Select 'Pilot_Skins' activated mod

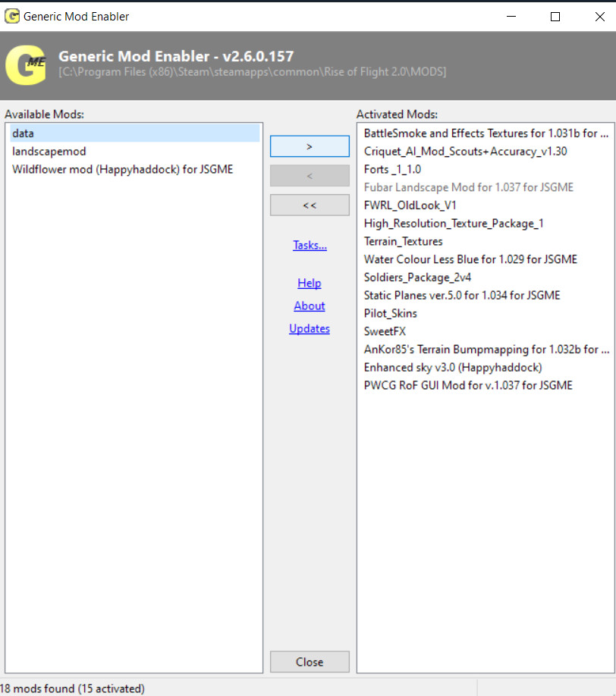pyautogui.click(x=486, y=313)
